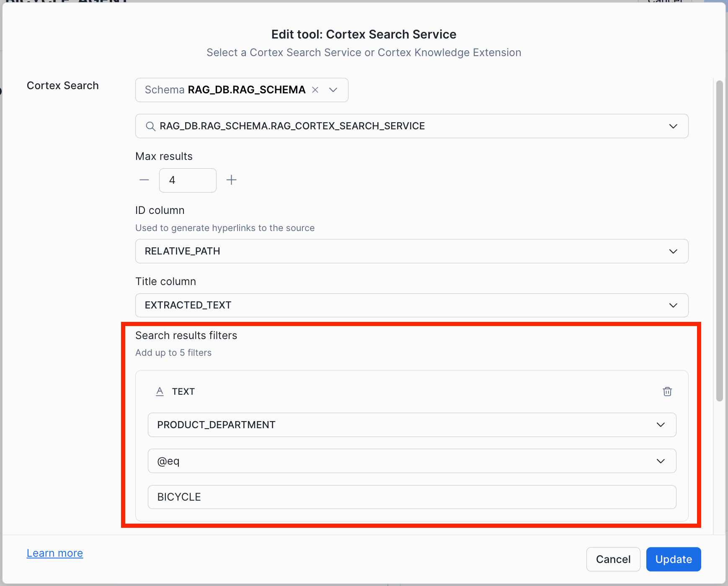The image size is (728, 586).
Task: Increase max results with plus icon
Action: [231, 180]
